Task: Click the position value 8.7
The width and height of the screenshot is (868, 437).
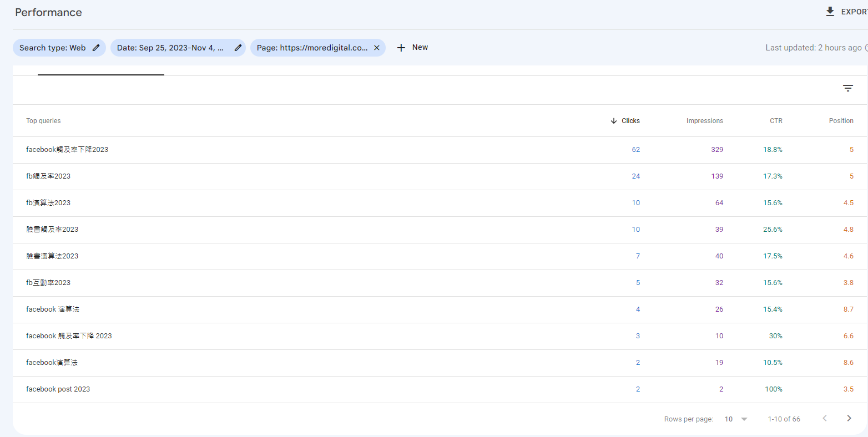Action: pos(849,309)
